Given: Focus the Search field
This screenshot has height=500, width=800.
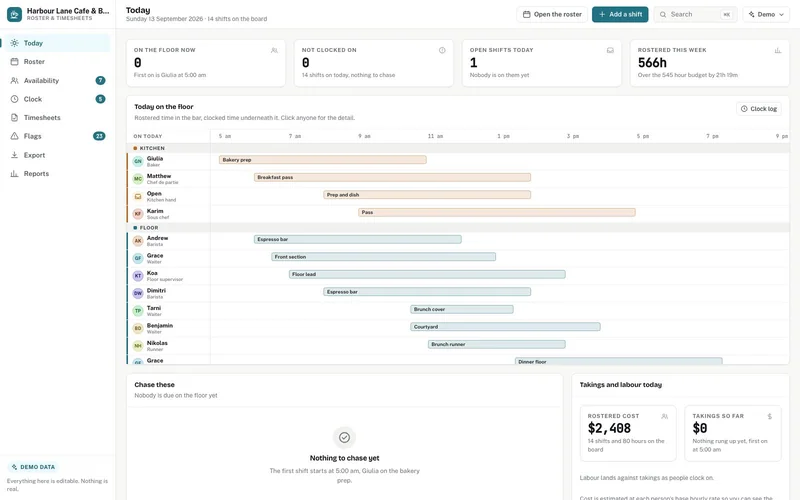Looking at the screenshot, I should click(696, 14).
